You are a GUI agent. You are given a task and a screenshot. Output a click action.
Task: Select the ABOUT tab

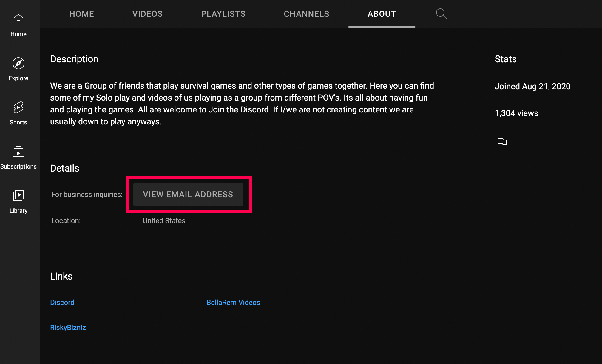(x=382, y=14)
